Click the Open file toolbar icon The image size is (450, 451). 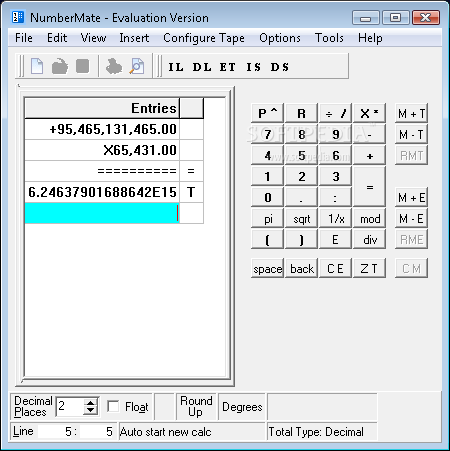click(x=60, y=66)
